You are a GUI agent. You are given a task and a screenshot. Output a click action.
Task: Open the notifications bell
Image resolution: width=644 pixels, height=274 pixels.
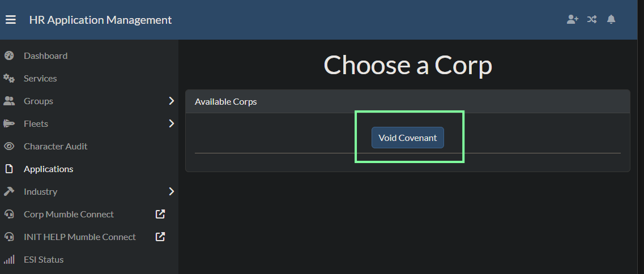[611, 19]
